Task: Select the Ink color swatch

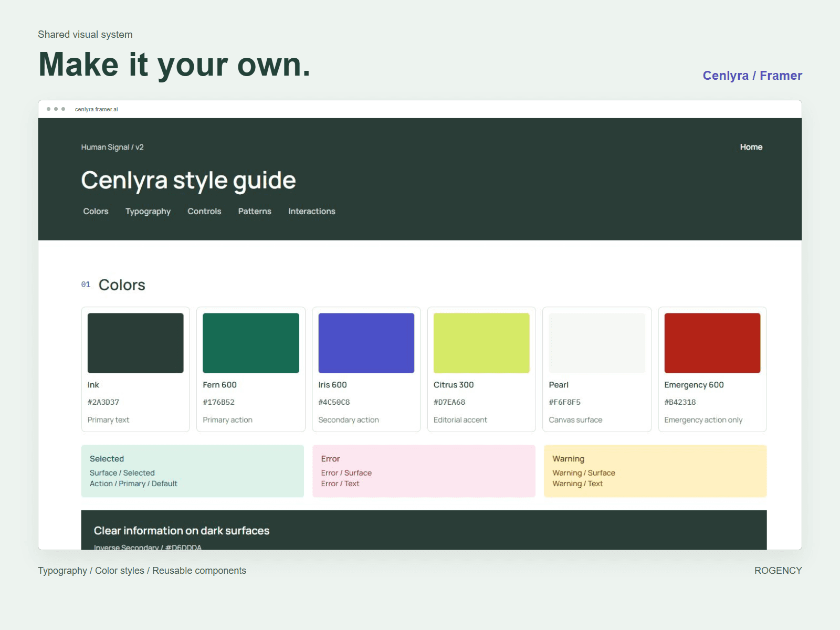Action: pyautogui.click(x=135, y=343)
